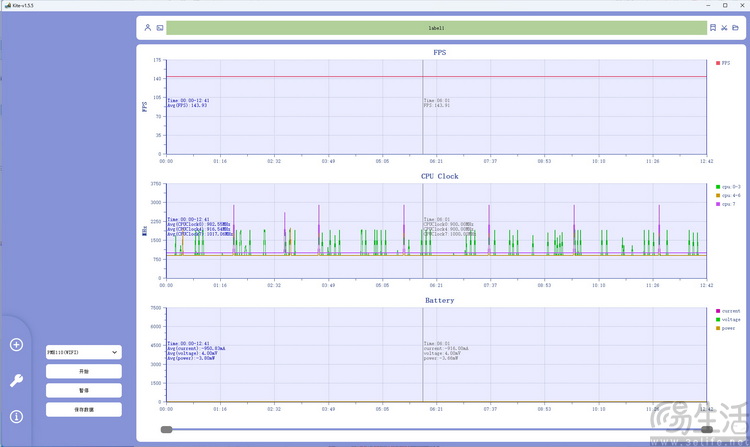This screenshot has width=750, height=447.
Task: Click the bookmark icon in top bar
Action: (712, 28)
